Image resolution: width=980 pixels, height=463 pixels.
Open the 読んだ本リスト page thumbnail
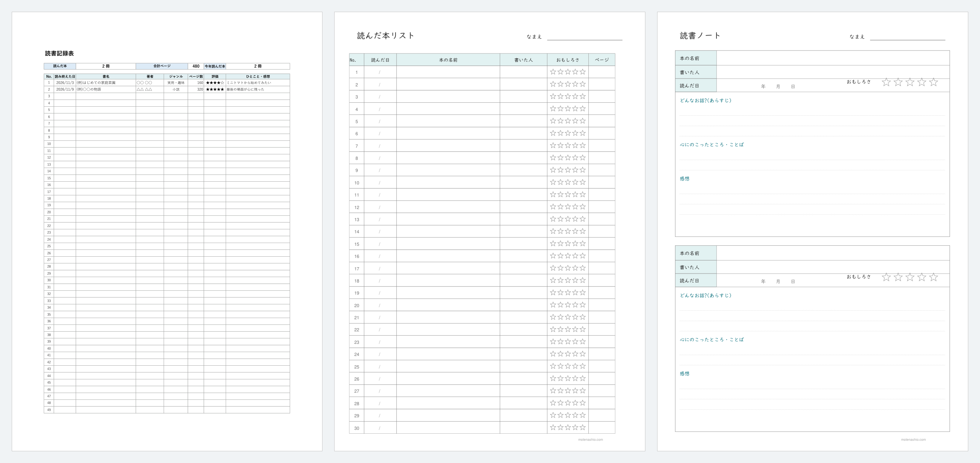click(490, 231)
